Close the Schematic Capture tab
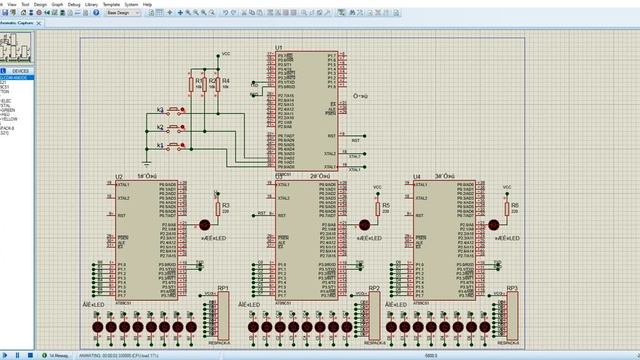Screen dimensions: 640x360 39,23
